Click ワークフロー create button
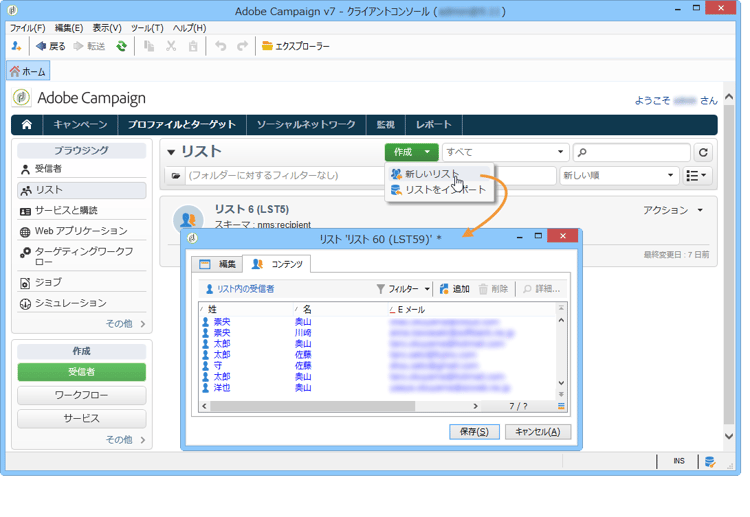This screenshot has width=750, height=517. coord(82,395)
